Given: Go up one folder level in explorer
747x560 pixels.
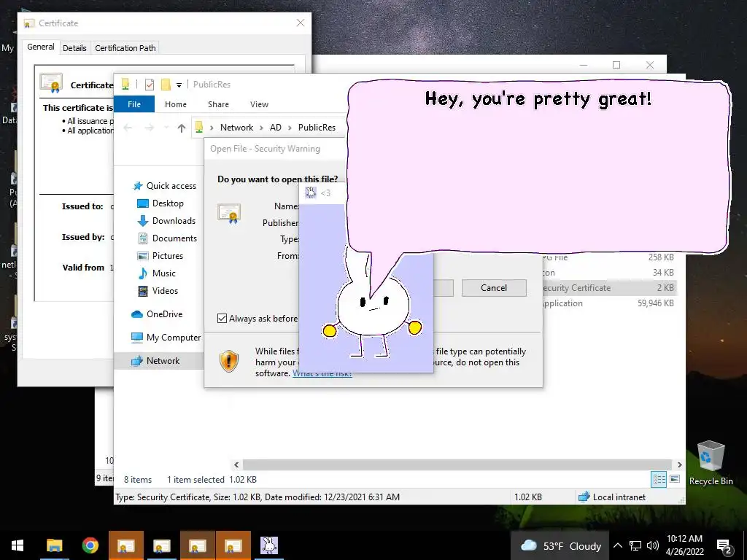Looking at the screenshot, I should pos(182,128).
